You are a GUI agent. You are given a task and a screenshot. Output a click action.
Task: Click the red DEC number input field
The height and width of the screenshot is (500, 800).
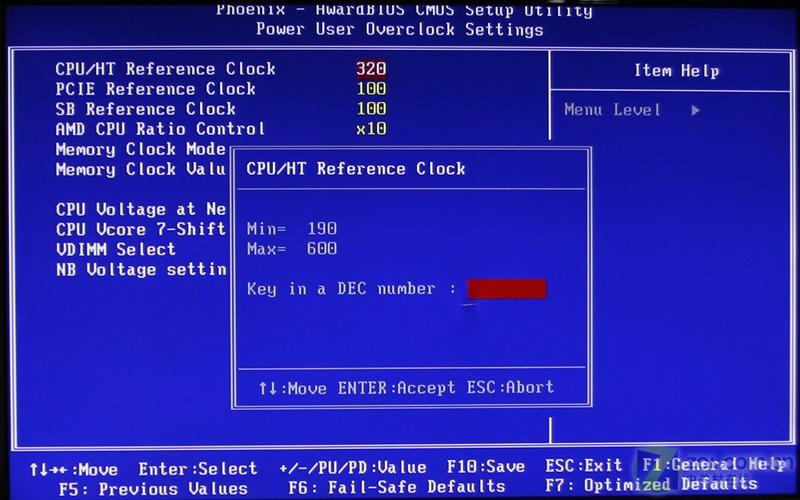[507, 289]
